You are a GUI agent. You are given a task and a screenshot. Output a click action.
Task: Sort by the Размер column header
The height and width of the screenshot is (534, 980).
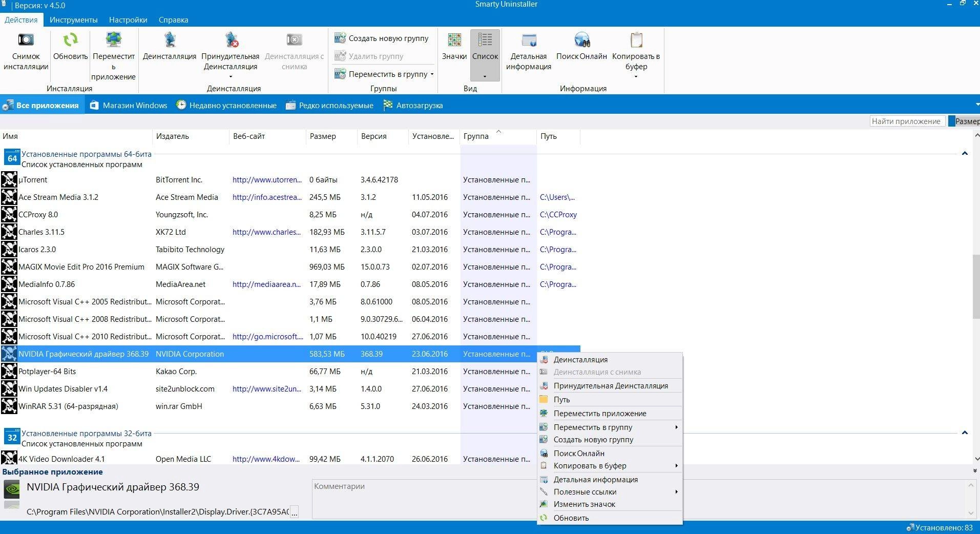point(331,136)
